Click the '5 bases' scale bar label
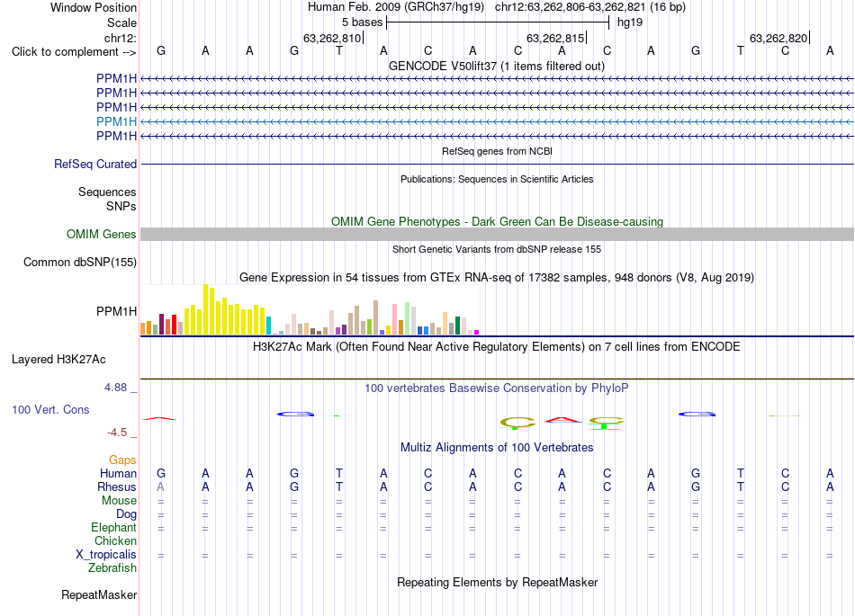This screenshot has width=855, height=616. click(x=362, y=22)
